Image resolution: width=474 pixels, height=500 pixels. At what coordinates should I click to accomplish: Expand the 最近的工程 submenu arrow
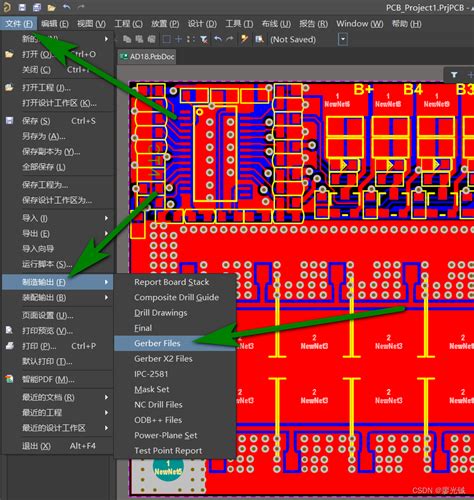[x=106, y=412]
